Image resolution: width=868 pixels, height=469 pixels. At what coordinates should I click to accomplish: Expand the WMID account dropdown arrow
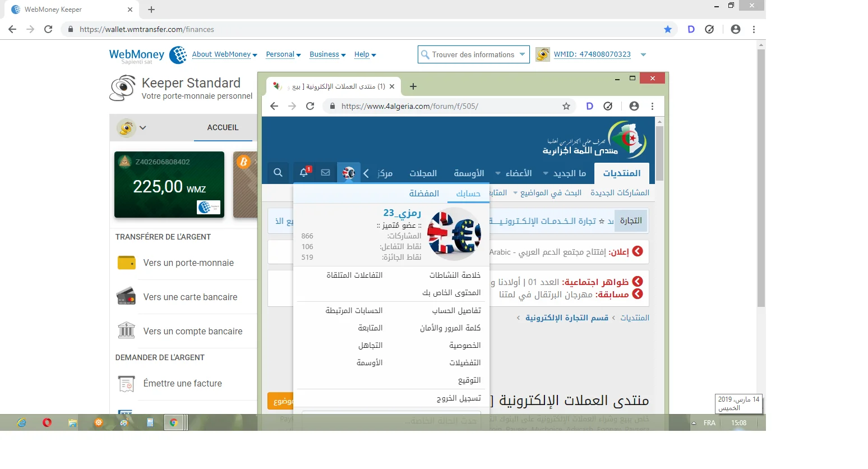643,54
